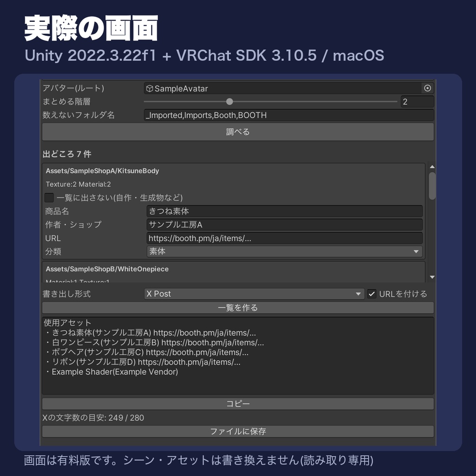Click the リボン(サンプル工房D) output line
This screenshot has width=476, height=476.
pos(143,362)
